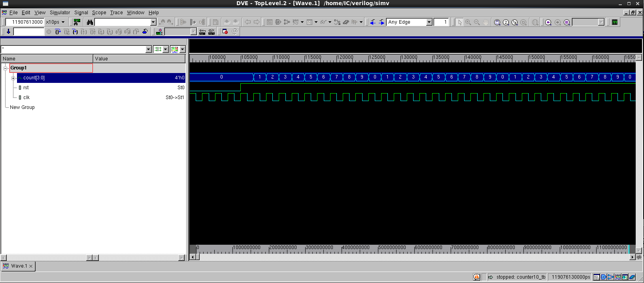This screenshot has width=644, height=283.
Task: Open schematic gate icon in toolbar
Action: [278, 22]
